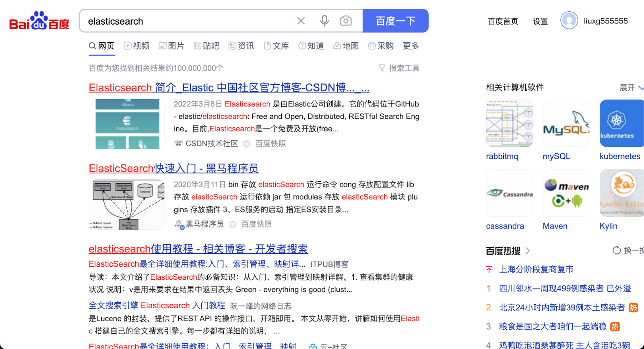Click the 百度一下 search button
This screenshot has width=644, height=349.
395,21
